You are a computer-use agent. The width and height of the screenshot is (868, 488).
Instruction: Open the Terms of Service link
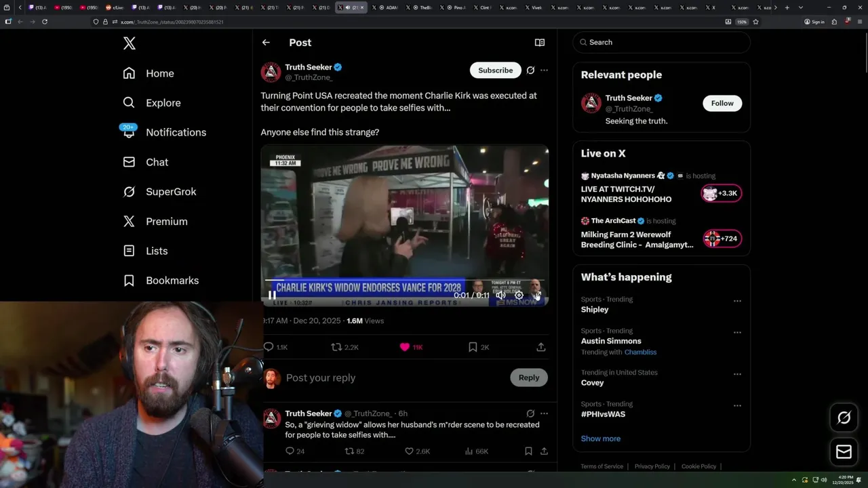(x=601, y=466)
